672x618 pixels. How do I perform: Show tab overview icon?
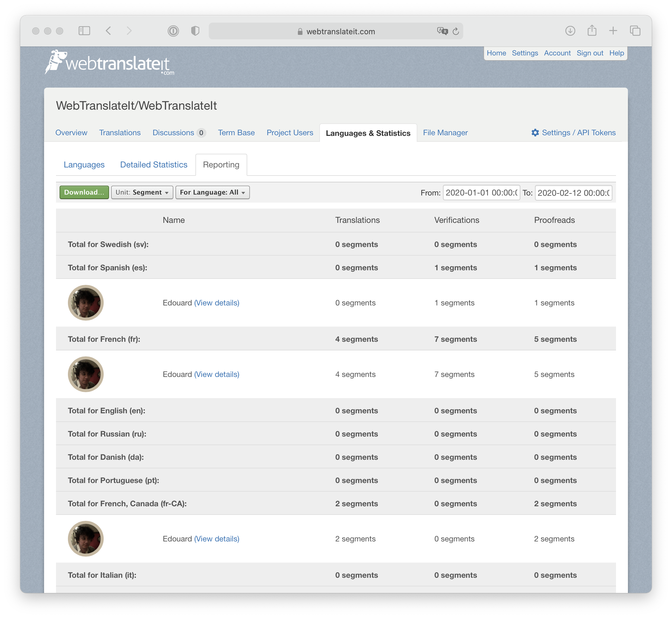[x=635, y=31]
